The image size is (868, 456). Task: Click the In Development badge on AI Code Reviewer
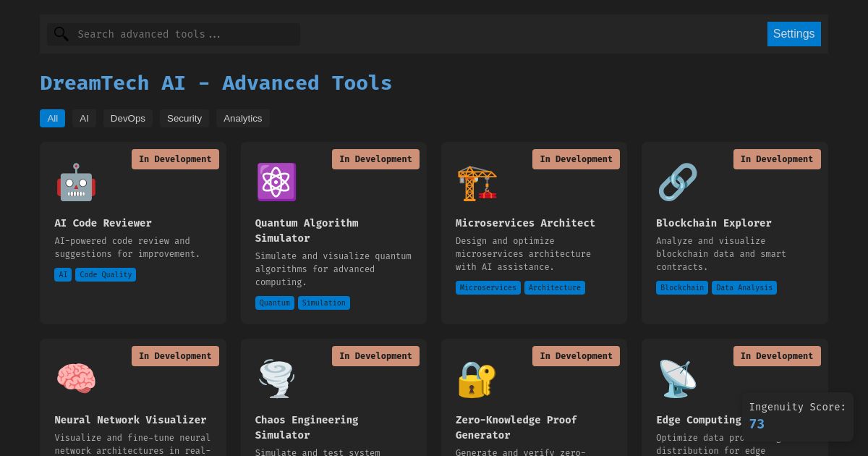click(175, 159)
